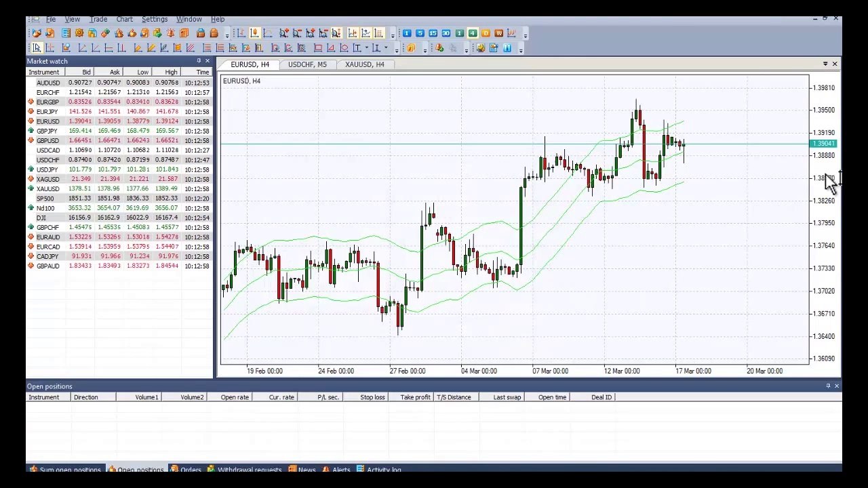Viewport: 868px width, 488px height.
Task: Click the EURUSD row indicator icon
Action: point(31,121)
